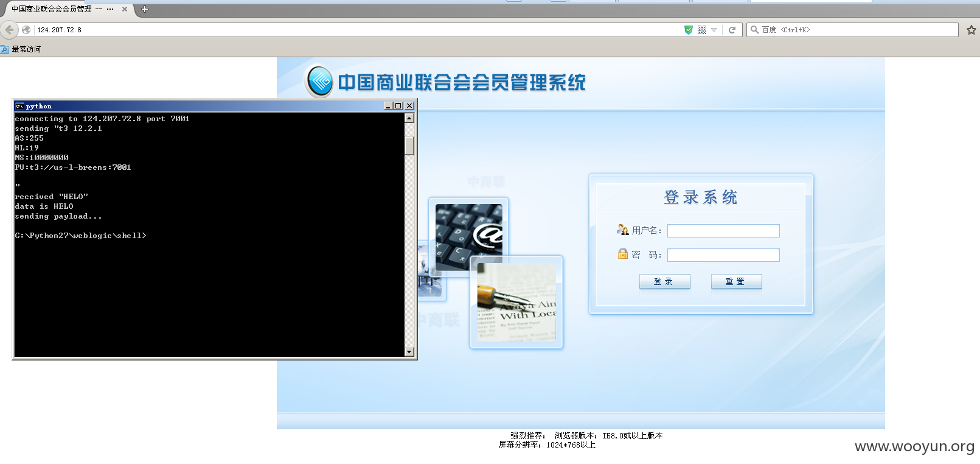This screenshot has width=980, height=464.
Task: Click the user icon beside 用户名
Action: (622, 230)
